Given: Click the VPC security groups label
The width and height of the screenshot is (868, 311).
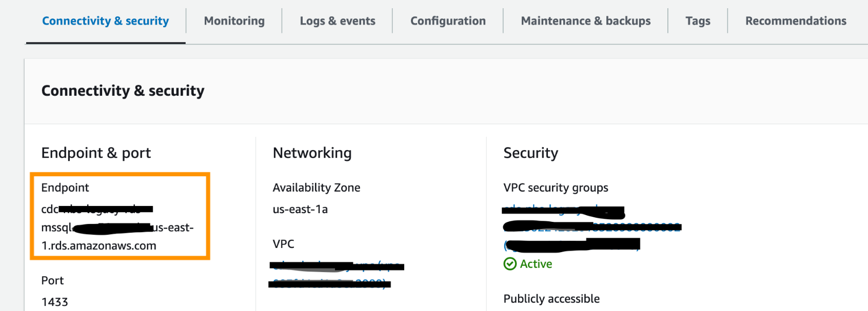Looking at the screenshot, I should (556, 188).
